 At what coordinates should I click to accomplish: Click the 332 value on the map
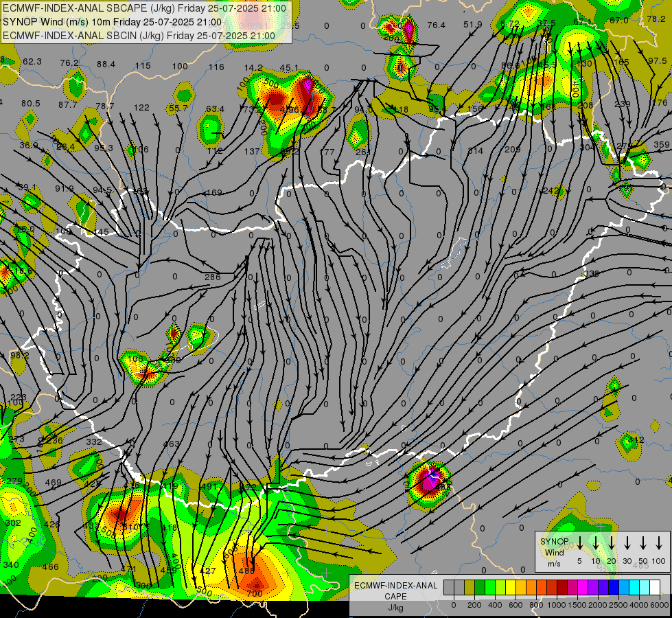click(94, 442)
